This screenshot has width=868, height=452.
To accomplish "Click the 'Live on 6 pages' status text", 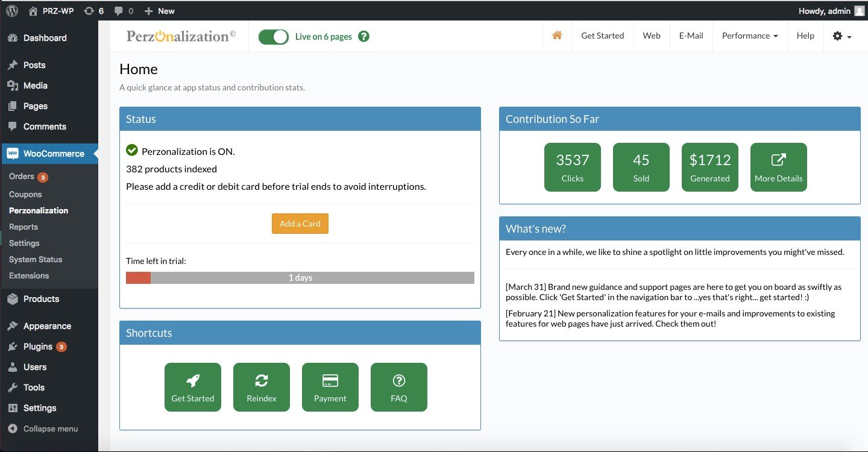I will tap(324, 37).
